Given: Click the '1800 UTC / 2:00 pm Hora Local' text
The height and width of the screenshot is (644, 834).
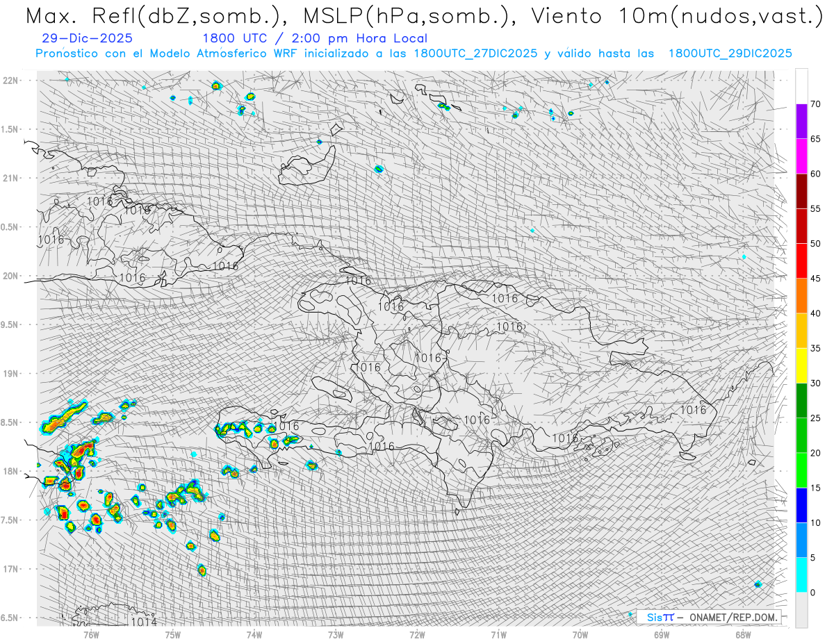Looking at the screenshot, I should 315,39.
